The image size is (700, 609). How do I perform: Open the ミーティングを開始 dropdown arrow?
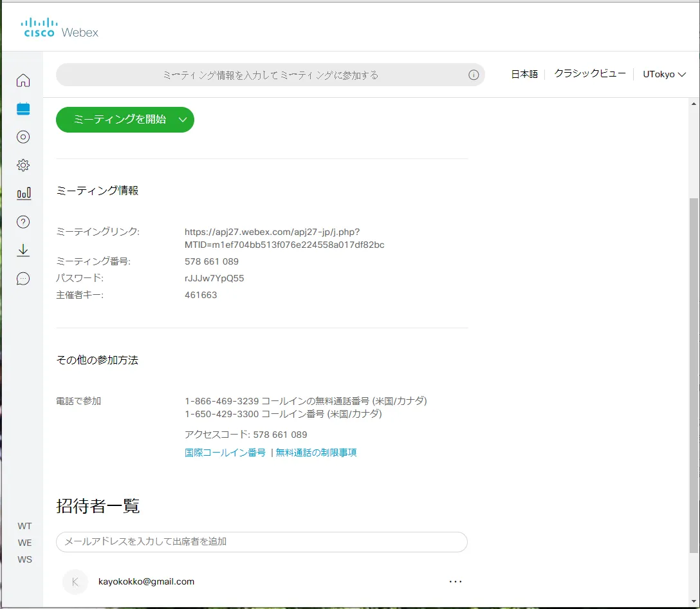pos(182,119)
